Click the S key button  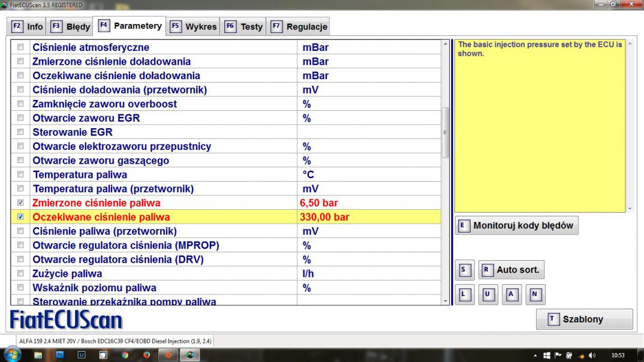(x=463, y=270)
